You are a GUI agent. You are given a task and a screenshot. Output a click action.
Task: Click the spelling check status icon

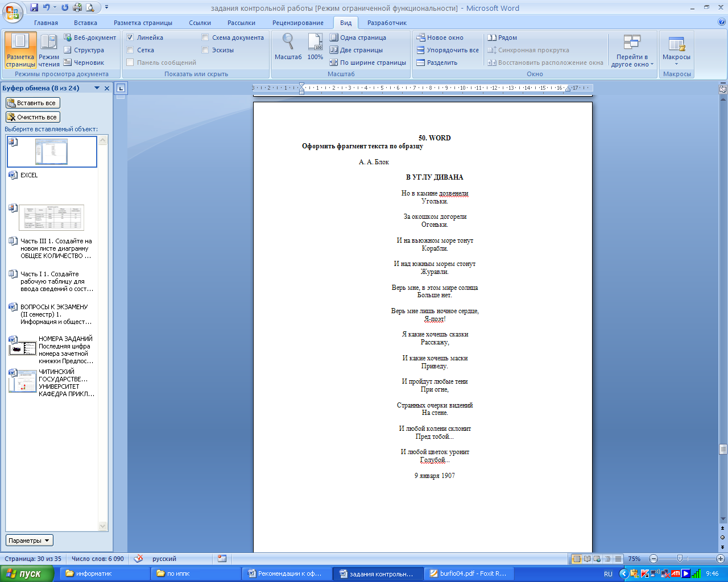(138, 559)
